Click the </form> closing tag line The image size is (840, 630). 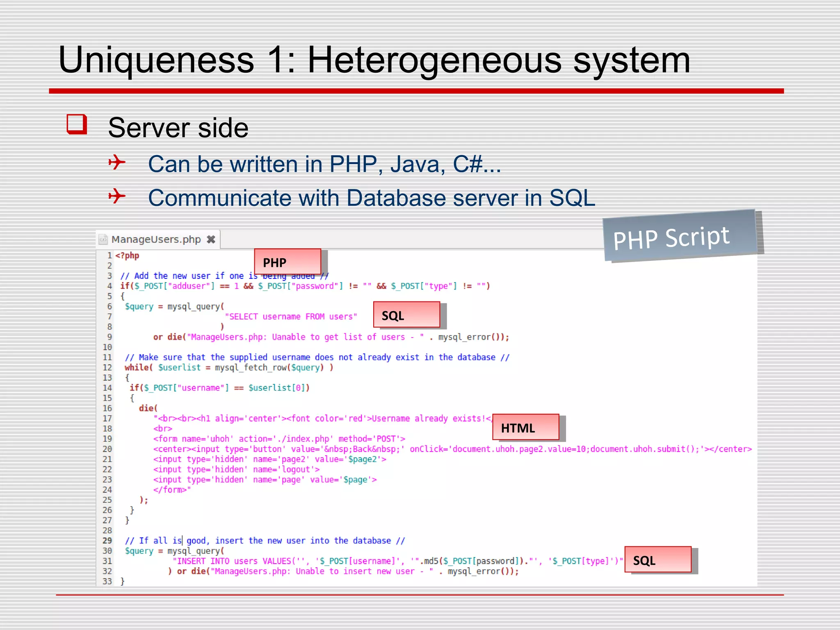click(172, 490)
